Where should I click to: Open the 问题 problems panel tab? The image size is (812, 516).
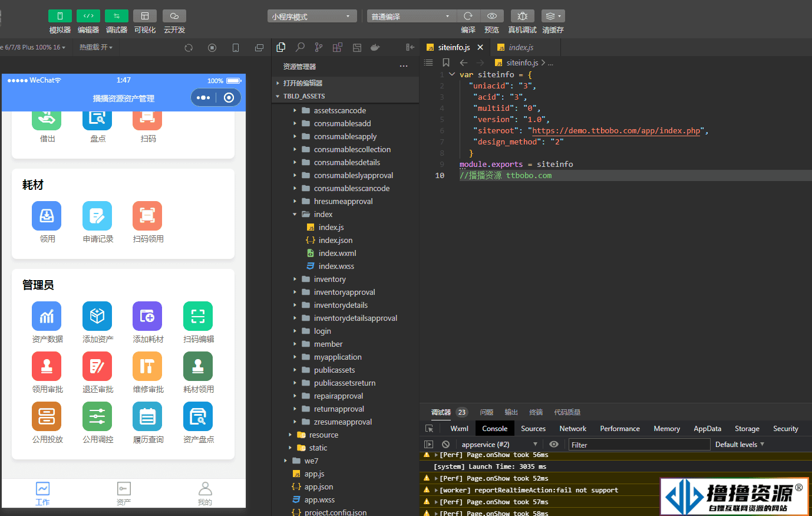487,412
